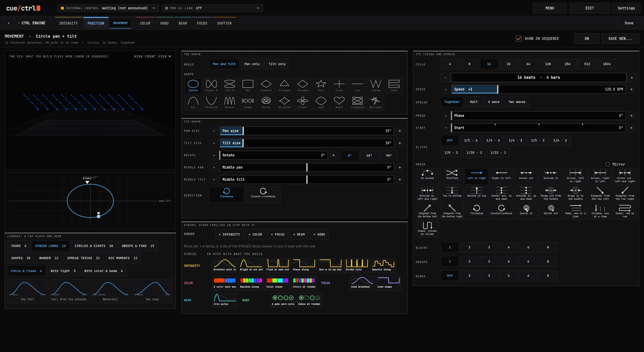The image size is (644, 352).
Task: Select the Rainbow along color tile
Action: [x=251, y=283]
